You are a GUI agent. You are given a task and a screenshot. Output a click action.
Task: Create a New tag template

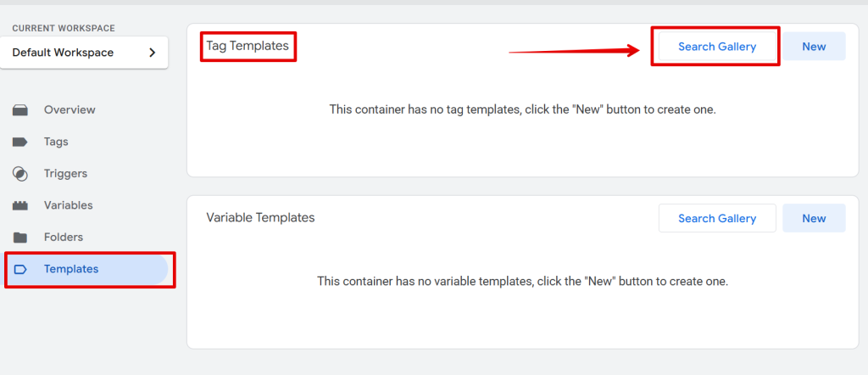click(814, 47)
